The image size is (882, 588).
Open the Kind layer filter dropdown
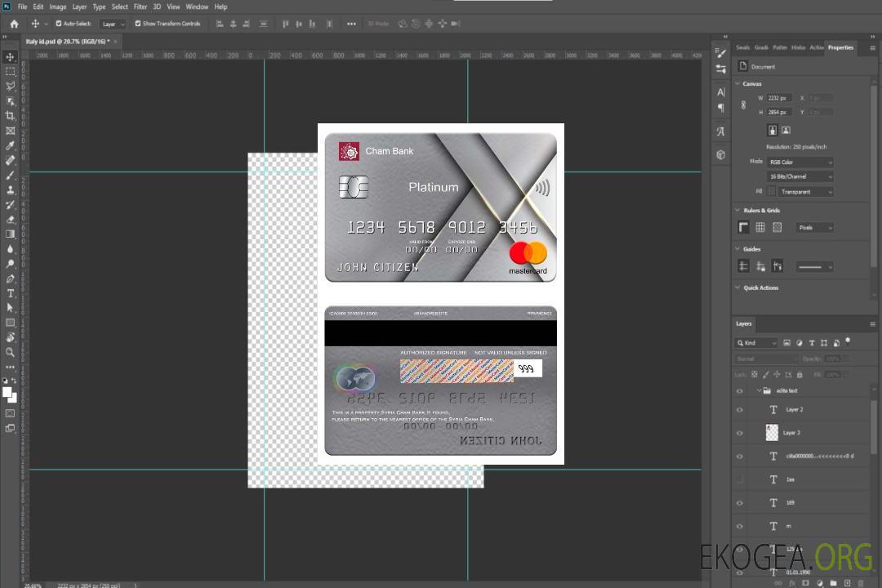point(756,343)
